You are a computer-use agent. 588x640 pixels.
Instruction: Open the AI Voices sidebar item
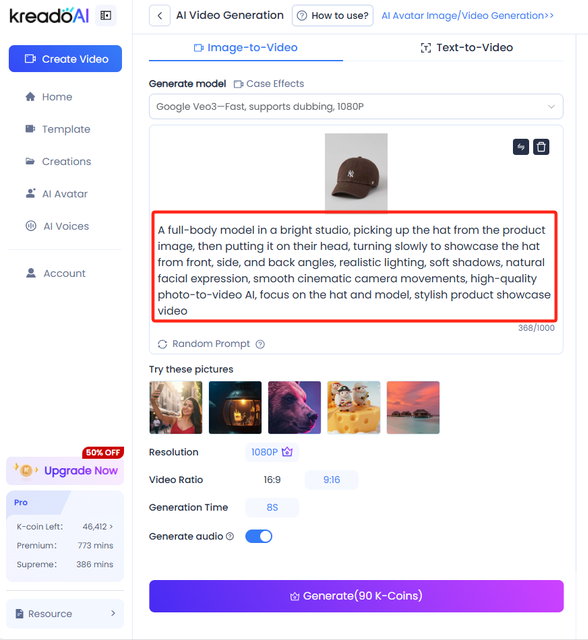pos(65,226)
